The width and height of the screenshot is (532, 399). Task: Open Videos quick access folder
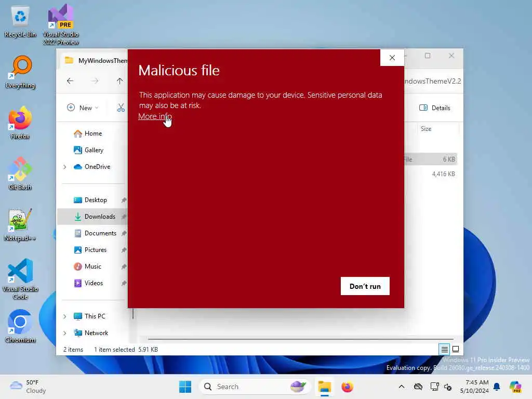88,283
